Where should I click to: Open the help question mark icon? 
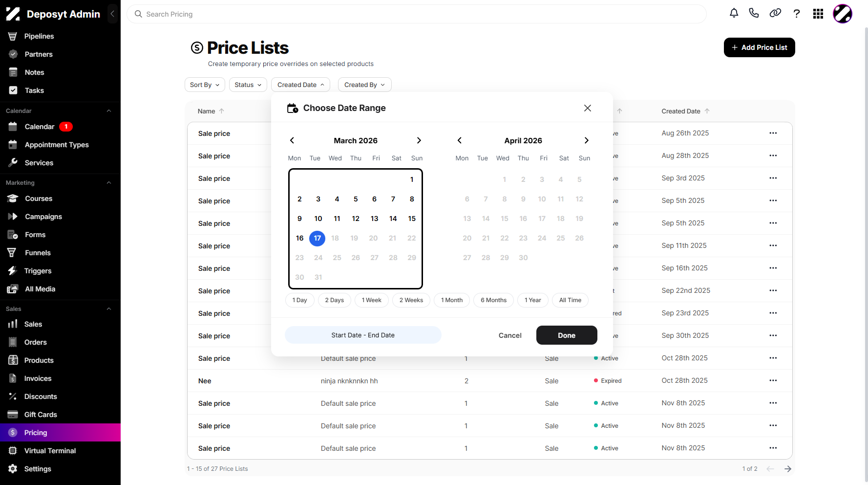point(797,14)
